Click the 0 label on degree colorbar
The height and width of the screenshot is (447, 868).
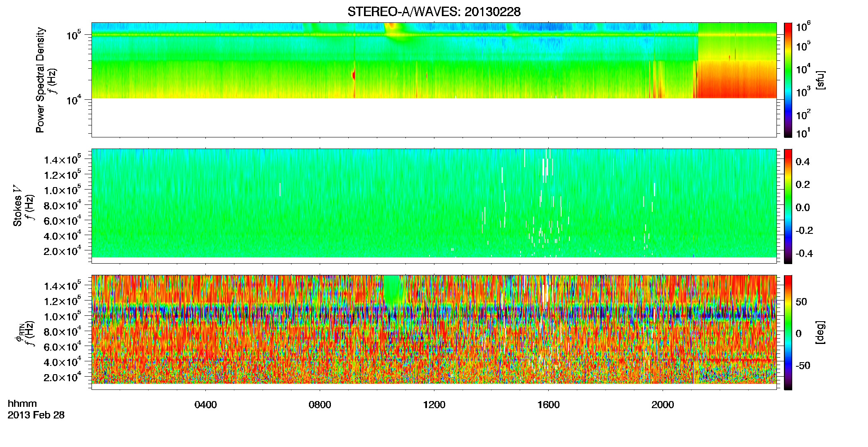(798, 334)
